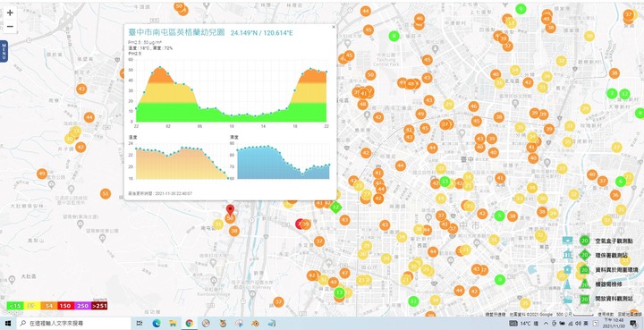Switch to Chrome in the taskbar
Image resolution: width=644 pixels, height=330 pixels.
[190, 324]
